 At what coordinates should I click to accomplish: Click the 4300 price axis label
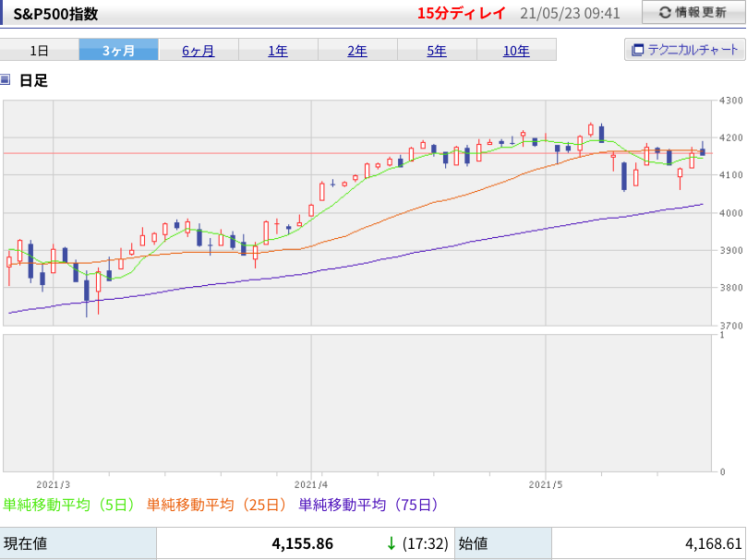click(730, 101)
